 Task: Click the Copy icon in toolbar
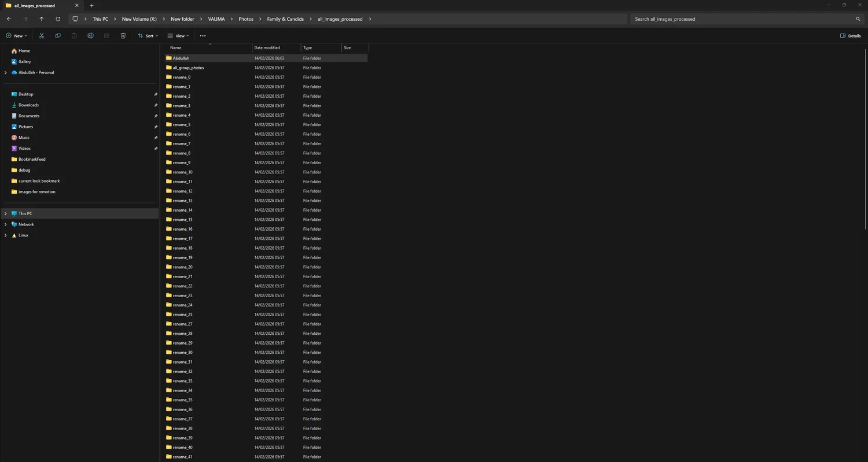coord(58,36)
